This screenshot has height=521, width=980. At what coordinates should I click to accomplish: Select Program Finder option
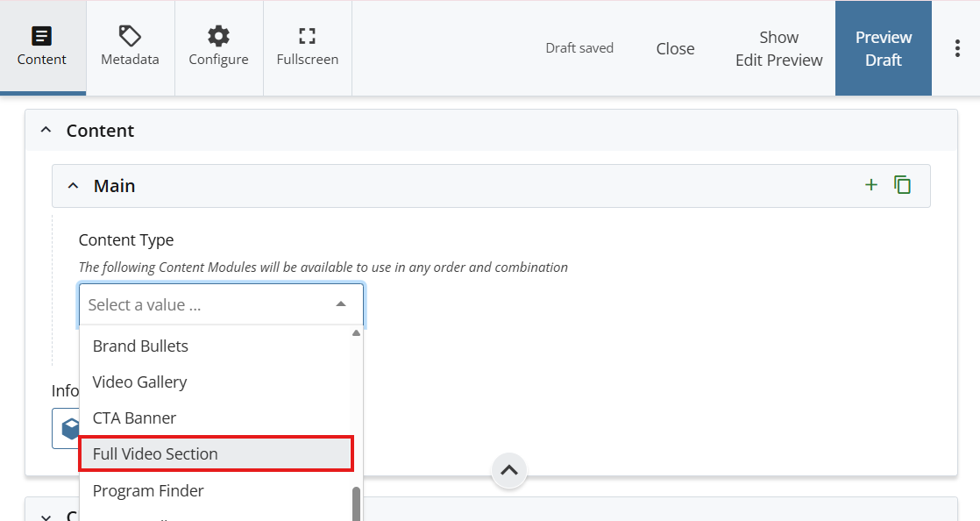tap(148, 490)
